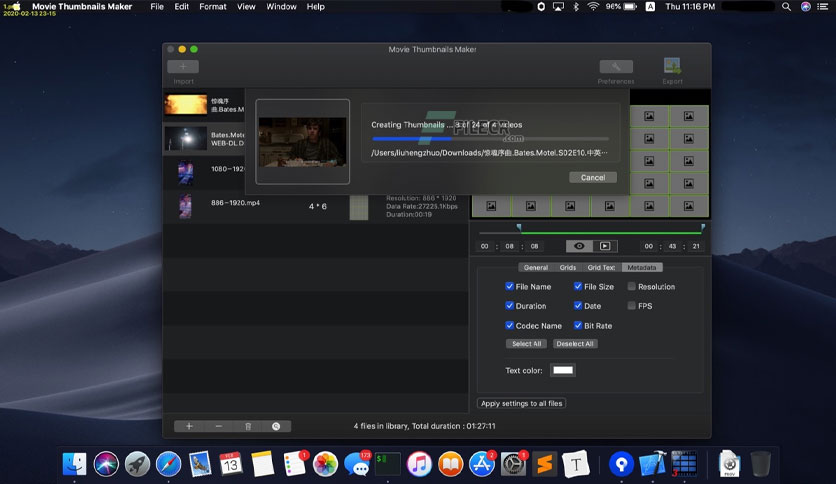
Task: Switch to the Grid Text tab
Action: pyautogui.click(x=601, y=268)
